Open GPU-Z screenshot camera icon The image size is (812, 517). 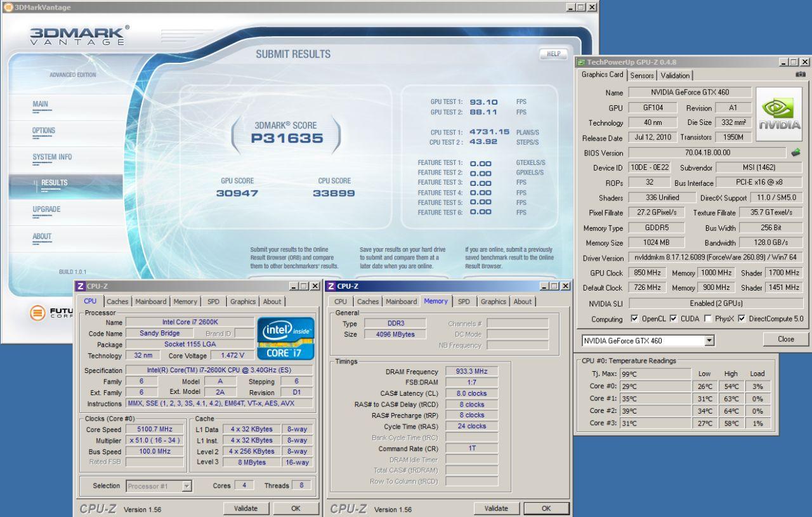[801, 74]
